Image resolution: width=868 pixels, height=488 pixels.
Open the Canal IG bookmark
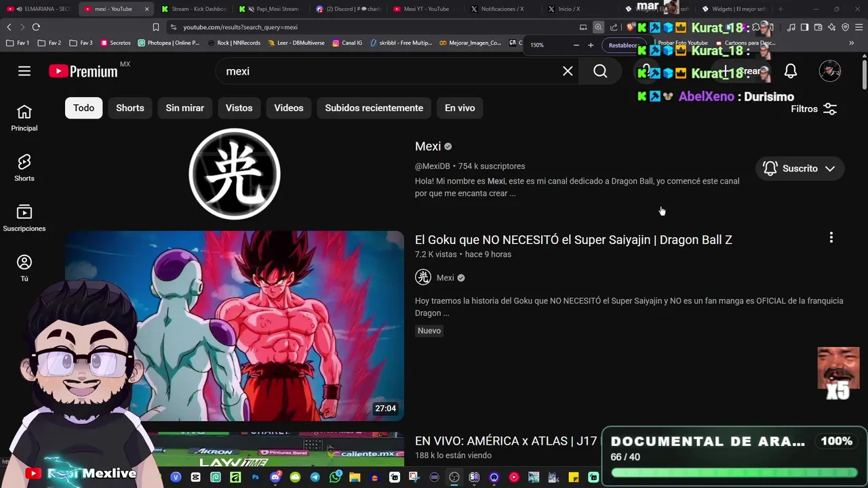347,43
